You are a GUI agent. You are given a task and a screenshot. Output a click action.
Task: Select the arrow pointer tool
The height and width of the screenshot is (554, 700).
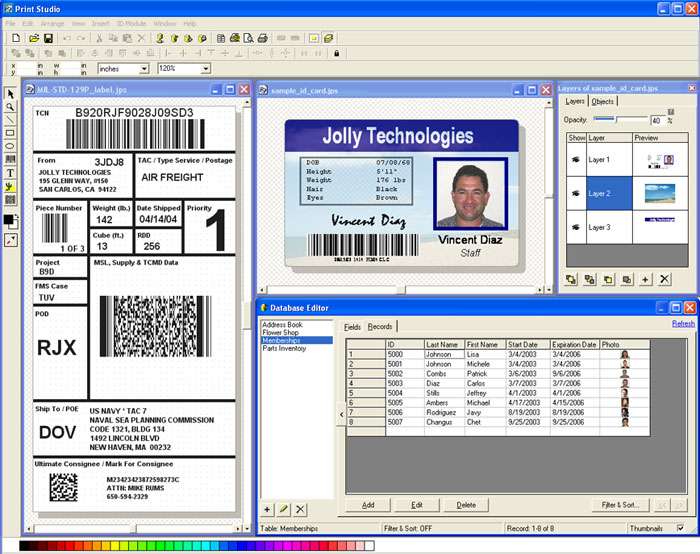tap(10, 94)
